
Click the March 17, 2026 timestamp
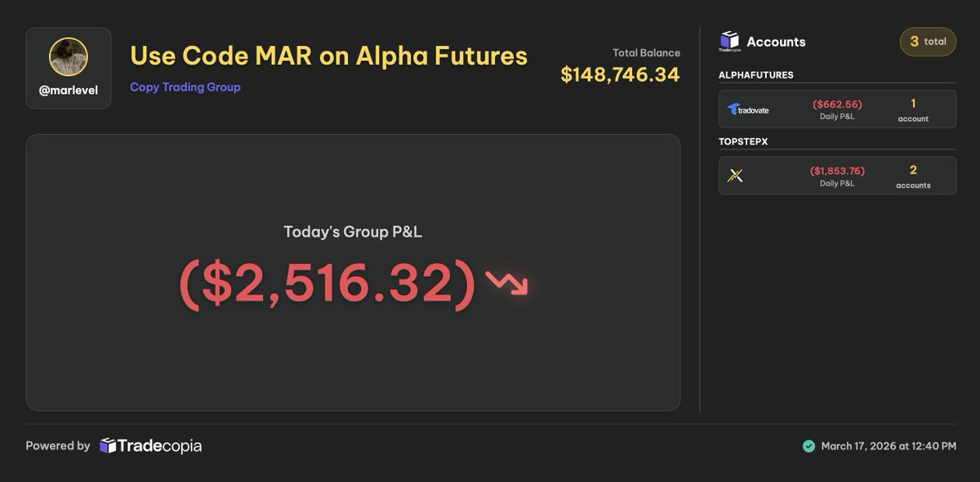coord(889,446)
